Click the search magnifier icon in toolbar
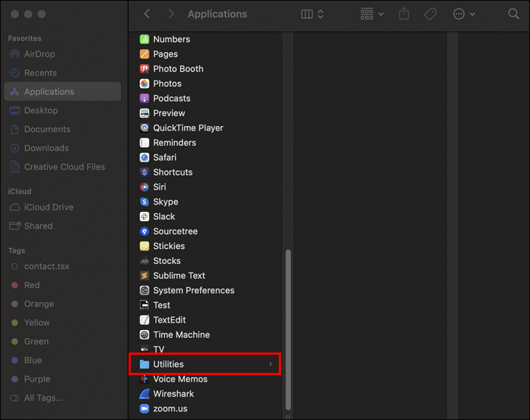The width and height of the screenshot is (530, 420). (x=513, y=14)
